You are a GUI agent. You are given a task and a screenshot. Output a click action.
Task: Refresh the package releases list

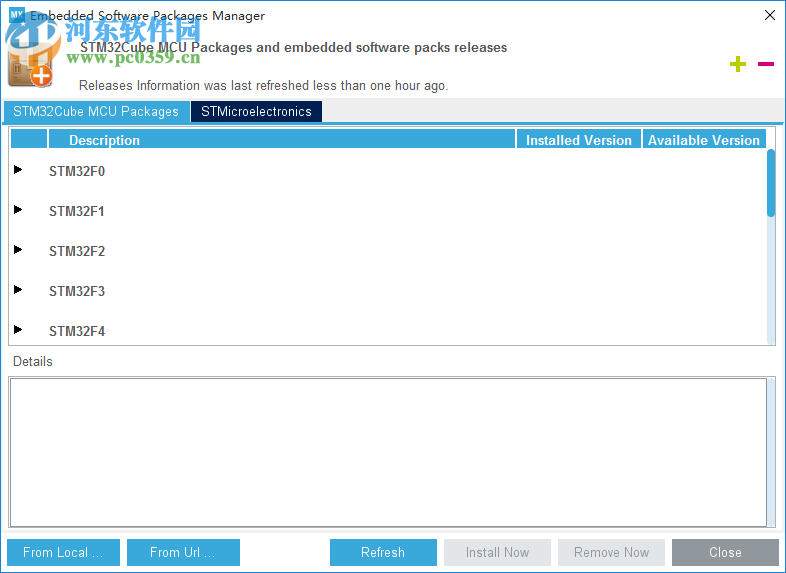383,552
